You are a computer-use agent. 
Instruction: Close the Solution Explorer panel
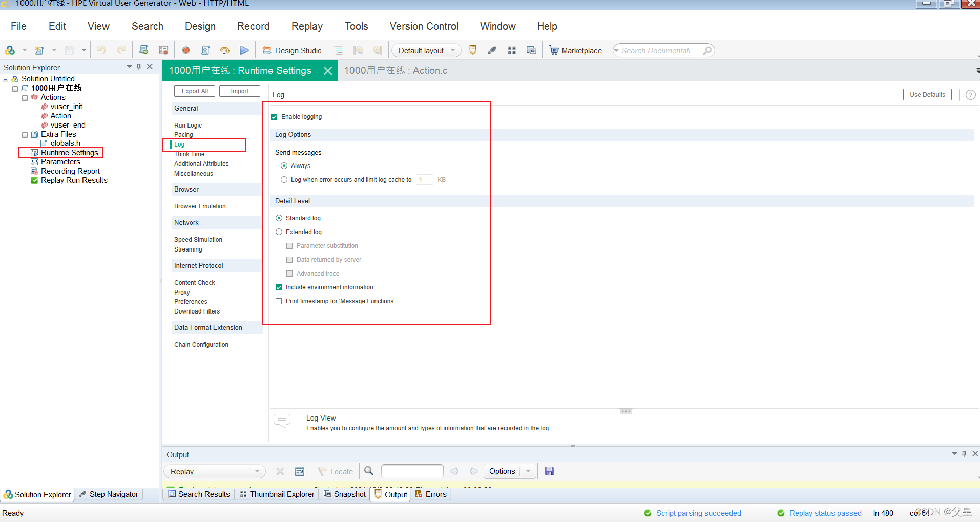150,67
